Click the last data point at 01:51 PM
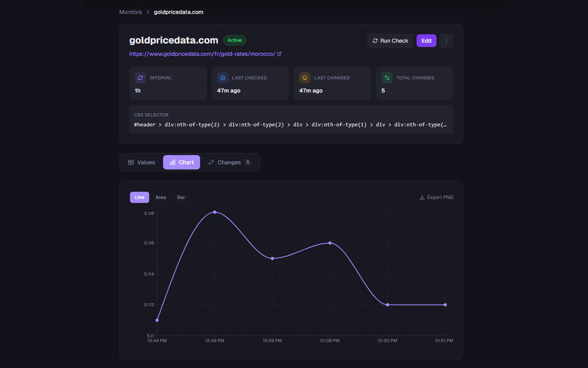 445,305
